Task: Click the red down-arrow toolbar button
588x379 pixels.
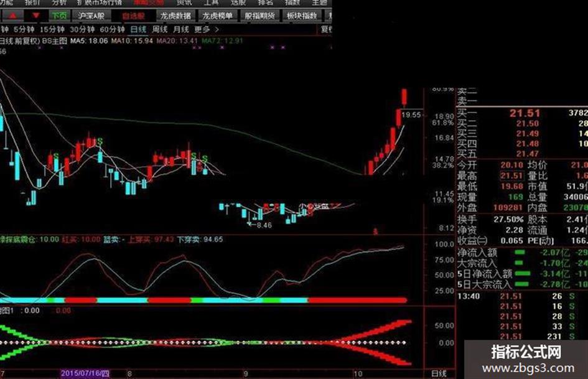Action: click(36, 16)
